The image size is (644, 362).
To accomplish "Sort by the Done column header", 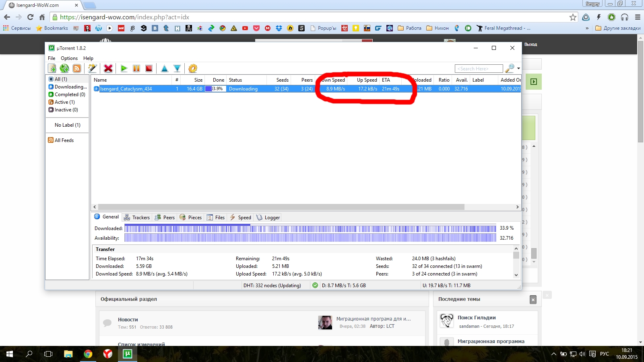I will click(x=216, y=80).
